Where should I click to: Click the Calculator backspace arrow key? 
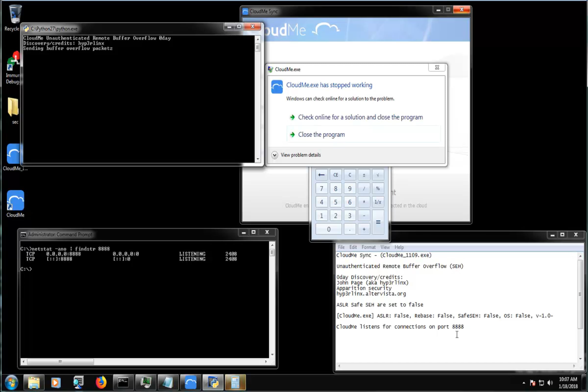(321, 175)
